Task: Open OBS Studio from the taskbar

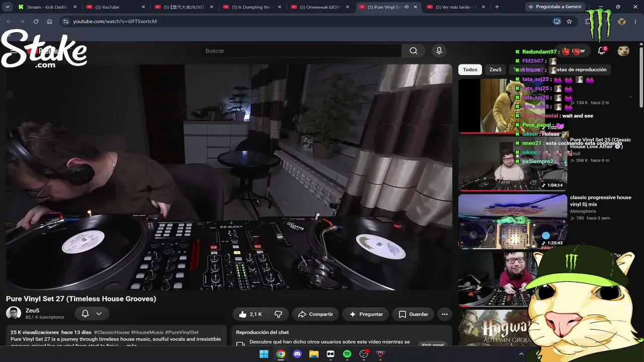Action: point(364,354)
